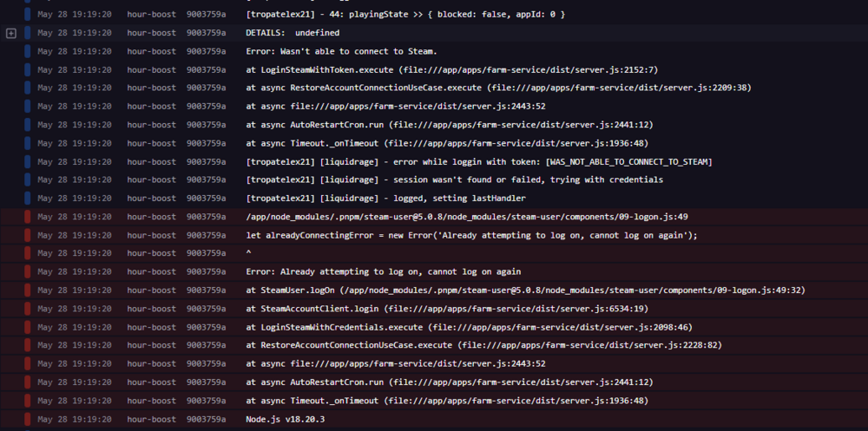Select the Node.js v18.20.3 log message

285,419
